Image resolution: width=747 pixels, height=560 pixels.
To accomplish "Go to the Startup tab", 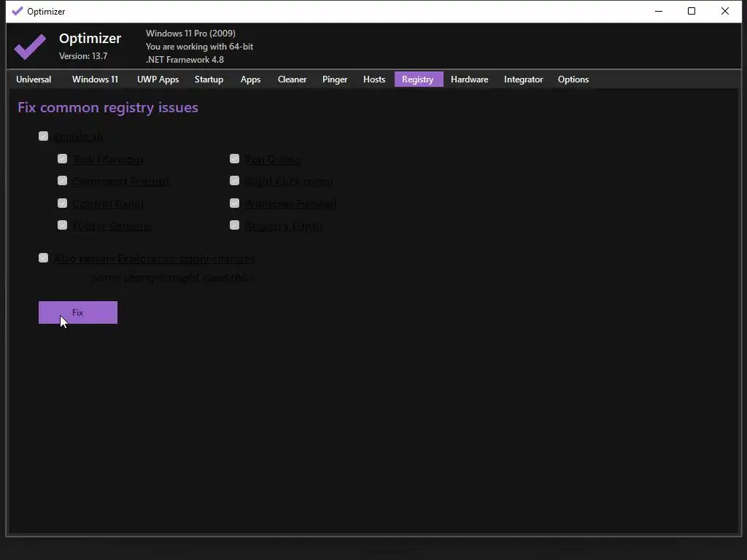I will click(x=209, y=79).
